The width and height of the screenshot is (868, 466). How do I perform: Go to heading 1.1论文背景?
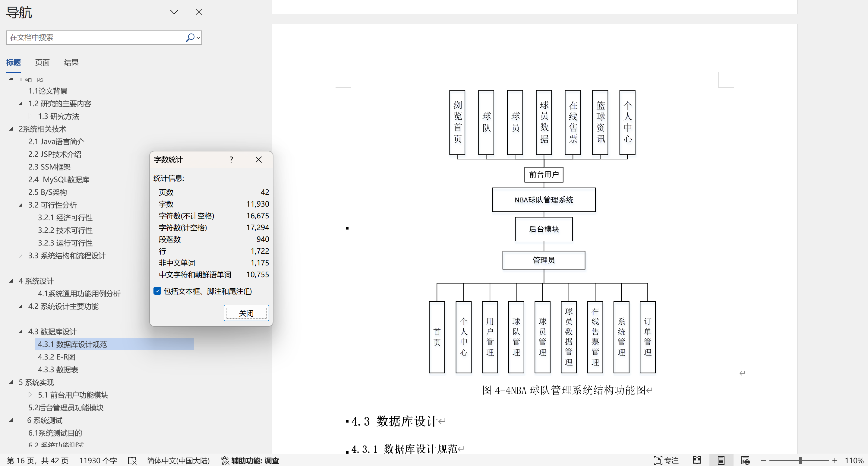point(48,91)
